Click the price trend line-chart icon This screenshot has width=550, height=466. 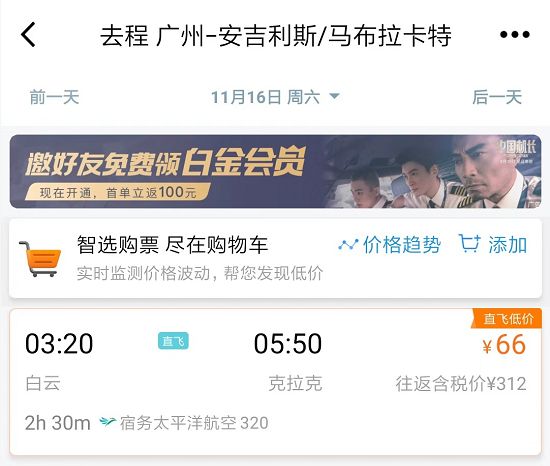click(x=348, y=244)
